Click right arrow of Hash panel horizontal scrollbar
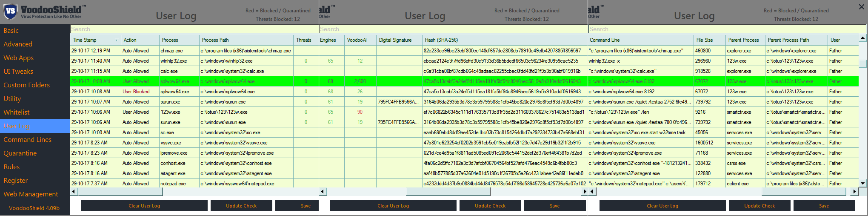The height and width of the screenshot is (216, 868). coord(585,192)
